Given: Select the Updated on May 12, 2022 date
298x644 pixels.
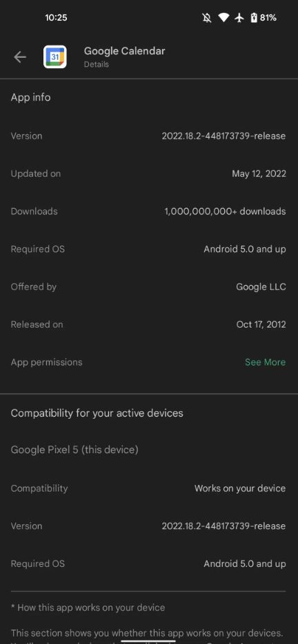Looking at the screenshot, I should coord(259,174).
